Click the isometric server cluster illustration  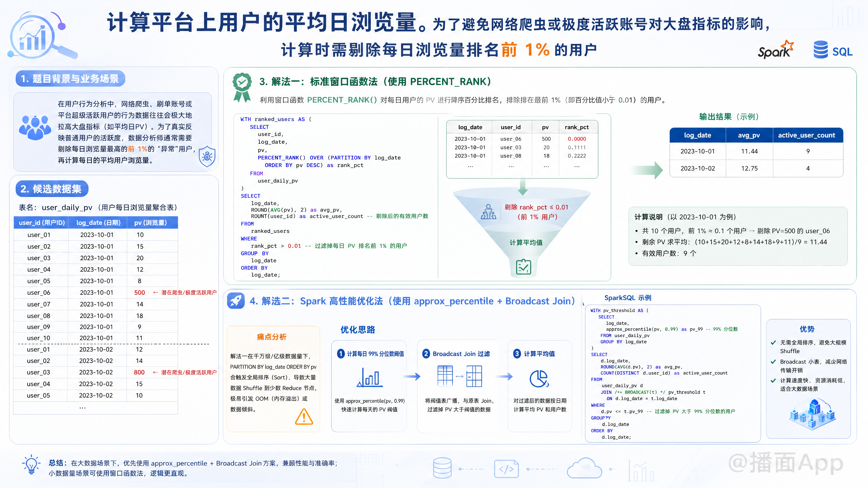(812, 414)
